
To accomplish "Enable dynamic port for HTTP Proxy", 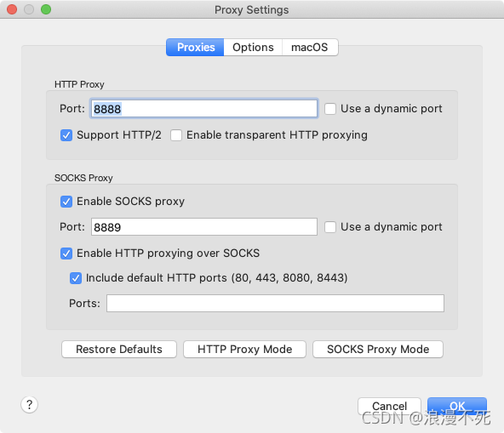I will coord(330,109).
